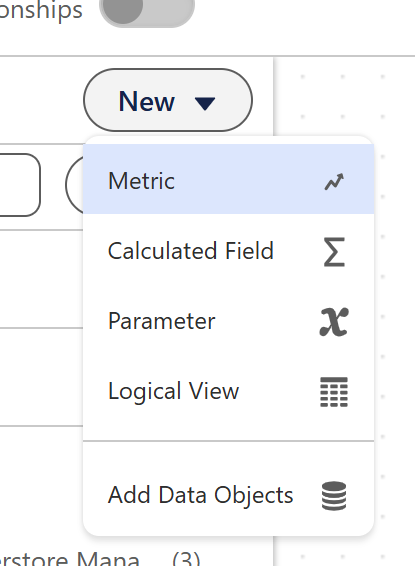Select the Parameter menu entry

click(x=228, y=321)
